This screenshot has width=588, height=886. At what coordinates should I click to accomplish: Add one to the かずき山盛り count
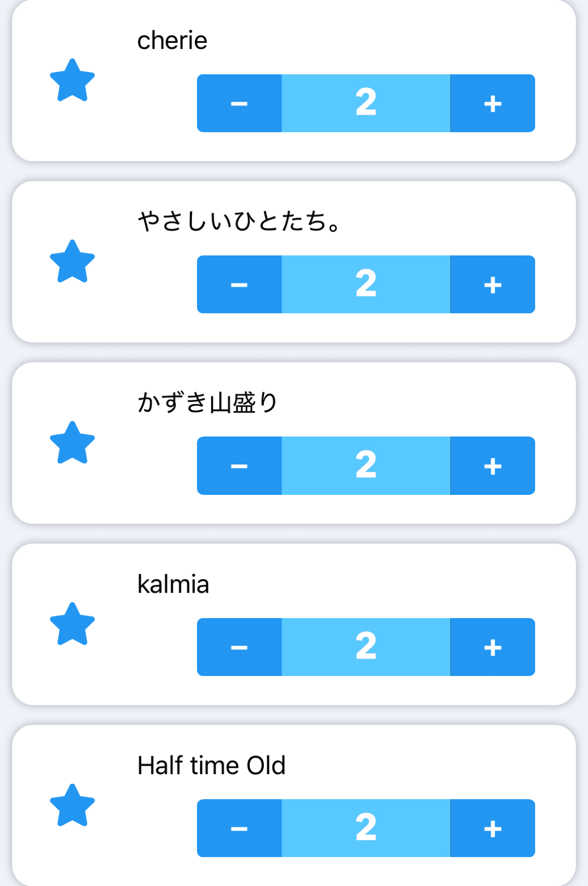coord(492,466)
